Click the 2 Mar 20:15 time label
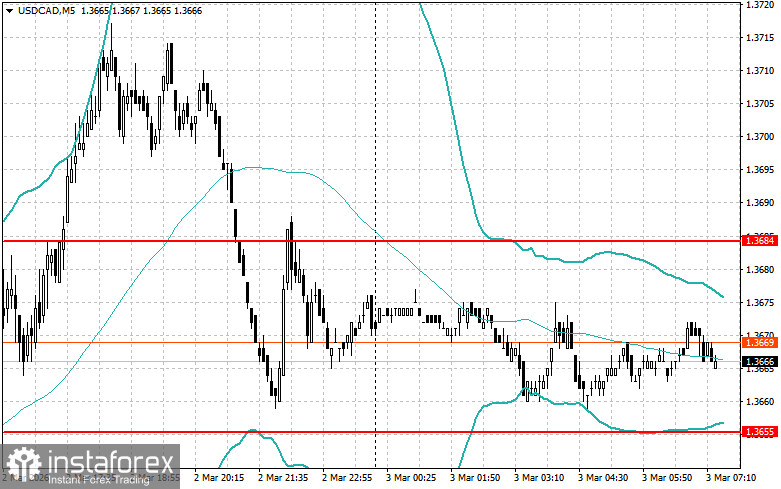The image size is (781, 489). coord(219,478)
